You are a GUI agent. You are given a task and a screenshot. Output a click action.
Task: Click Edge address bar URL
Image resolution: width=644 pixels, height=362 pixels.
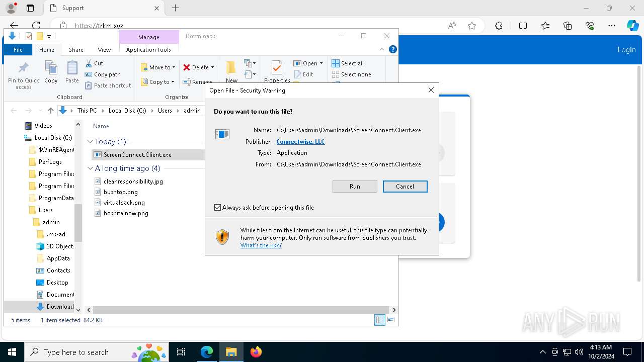tap(99, 26)
